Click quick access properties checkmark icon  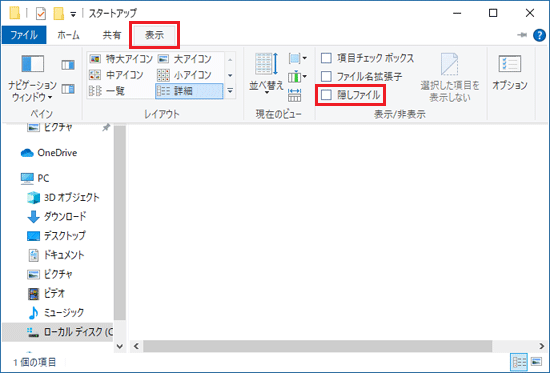(41, 14)
